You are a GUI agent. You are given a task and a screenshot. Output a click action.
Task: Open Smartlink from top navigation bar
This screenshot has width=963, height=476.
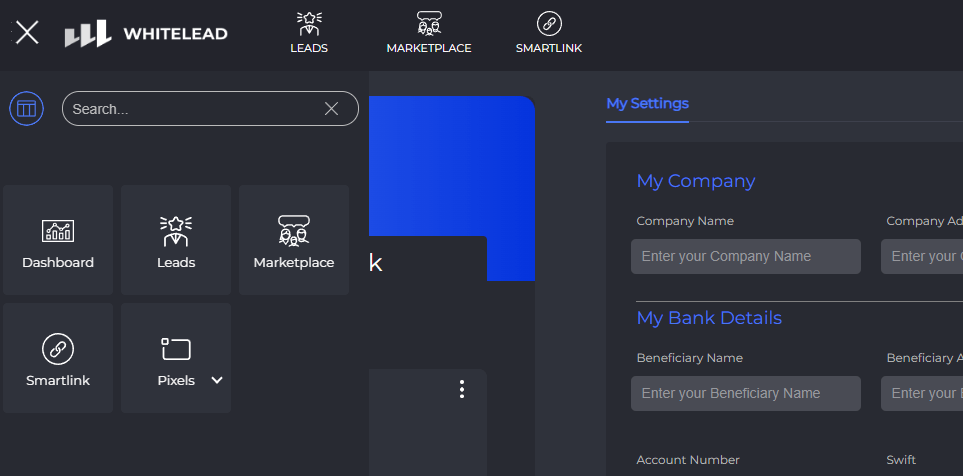(x=548, y=32)
